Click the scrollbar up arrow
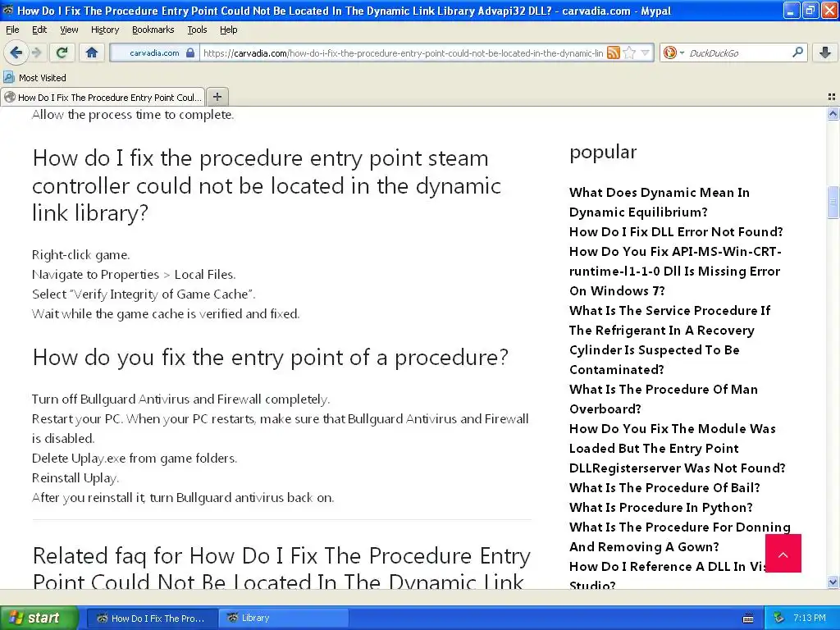 (833, 113)
